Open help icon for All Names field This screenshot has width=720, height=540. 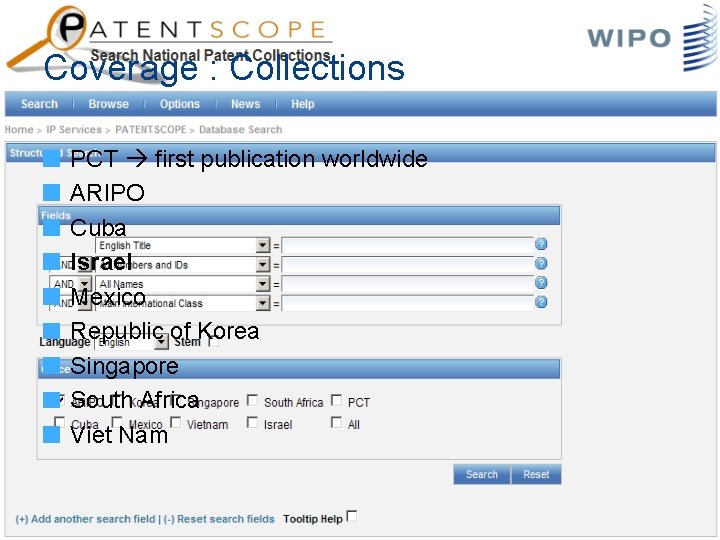541,283
